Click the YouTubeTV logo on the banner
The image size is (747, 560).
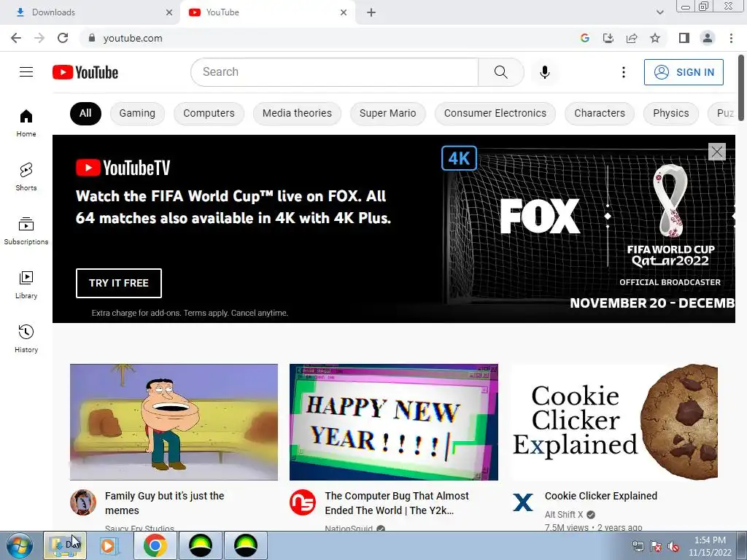[123, 168]
